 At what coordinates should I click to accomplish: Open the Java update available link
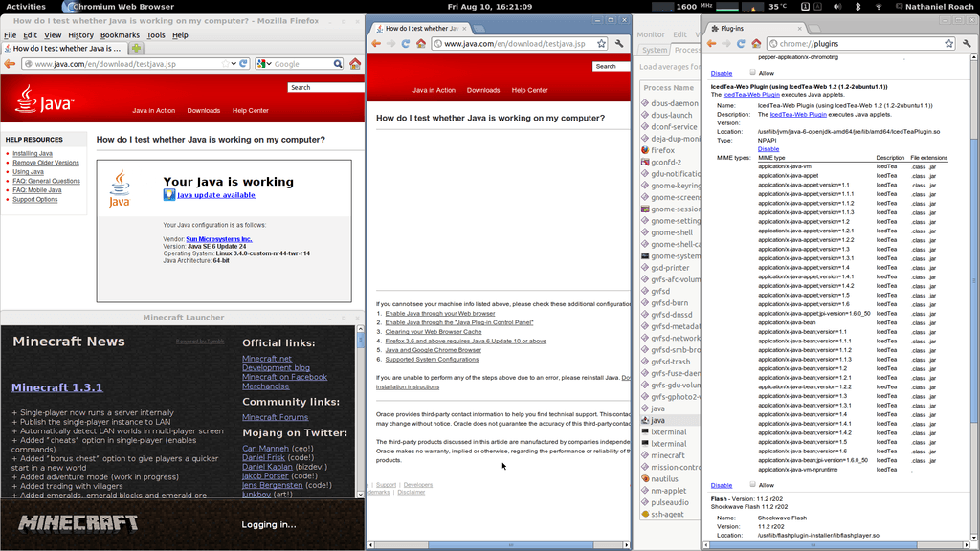(216, 195)
